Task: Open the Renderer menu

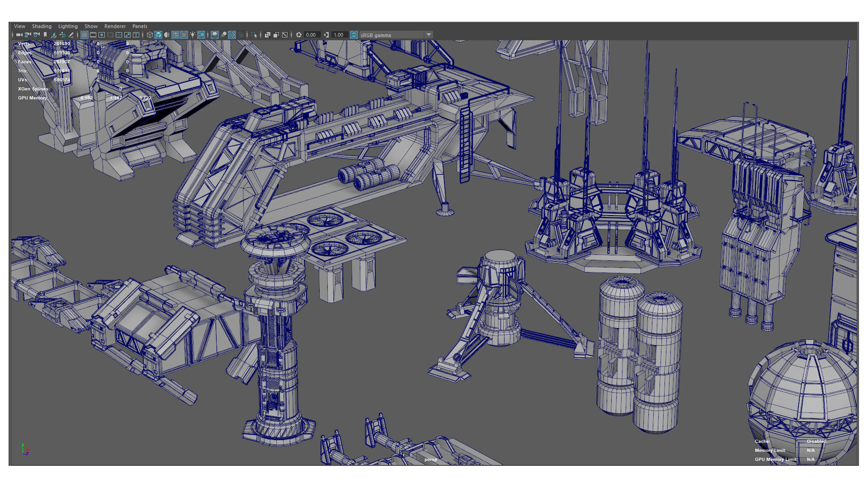Action: [x=115, y=26]
